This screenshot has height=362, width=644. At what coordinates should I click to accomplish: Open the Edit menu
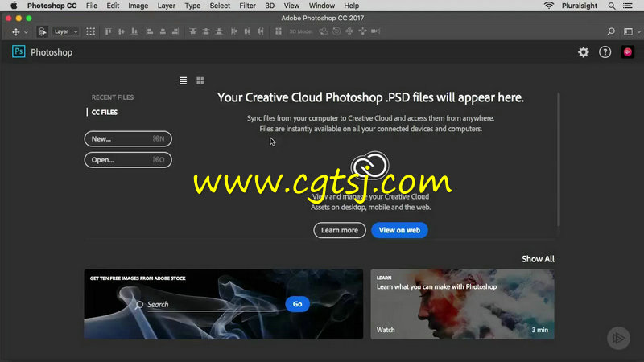pos(113,6)
